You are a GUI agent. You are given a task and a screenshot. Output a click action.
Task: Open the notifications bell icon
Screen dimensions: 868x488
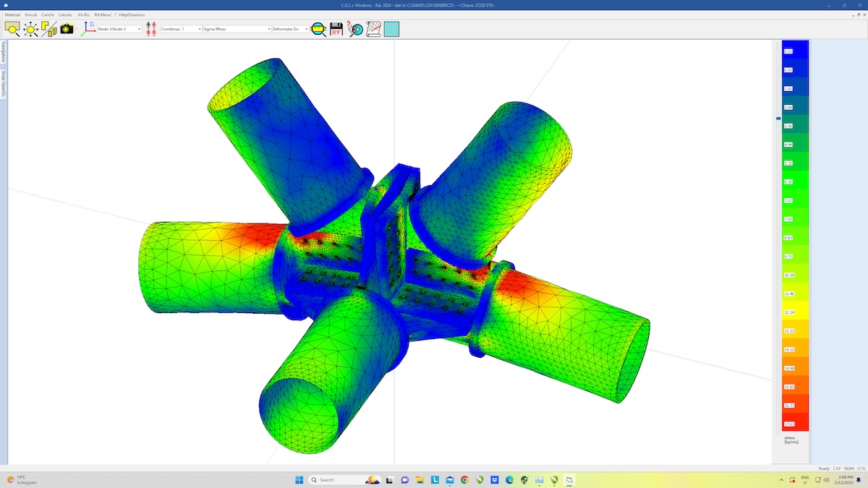click(859, 480)
